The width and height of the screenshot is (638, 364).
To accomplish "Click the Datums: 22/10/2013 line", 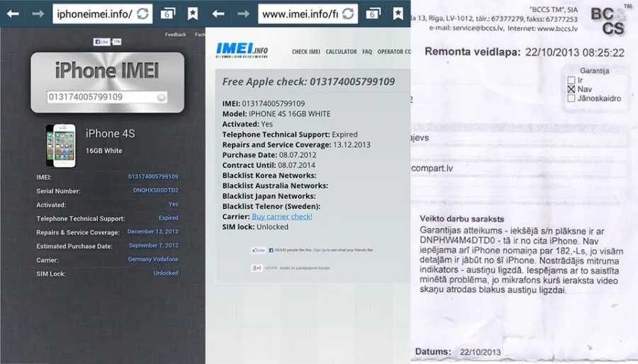I will pyautogui.click(x=458, y=352).
